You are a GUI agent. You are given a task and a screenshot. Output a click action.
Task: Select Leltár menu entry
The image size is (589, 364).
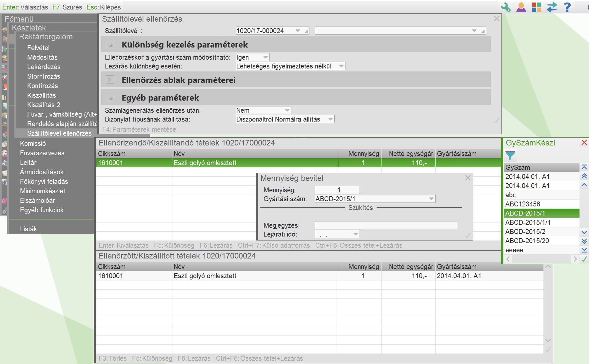tap(28, 163)
